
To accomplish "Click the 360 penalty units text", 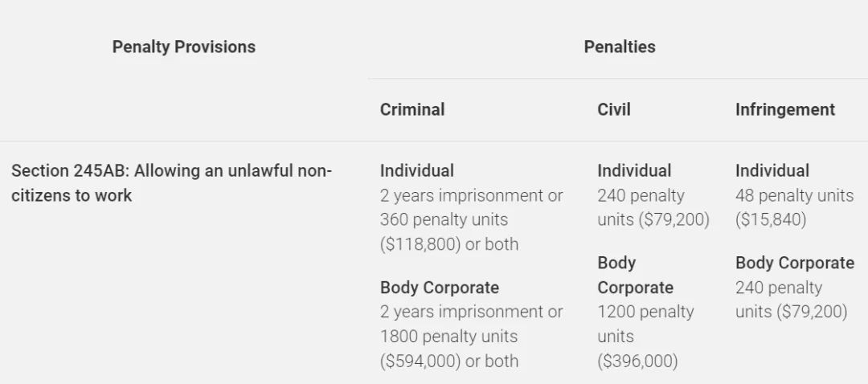I will point(444,219).
